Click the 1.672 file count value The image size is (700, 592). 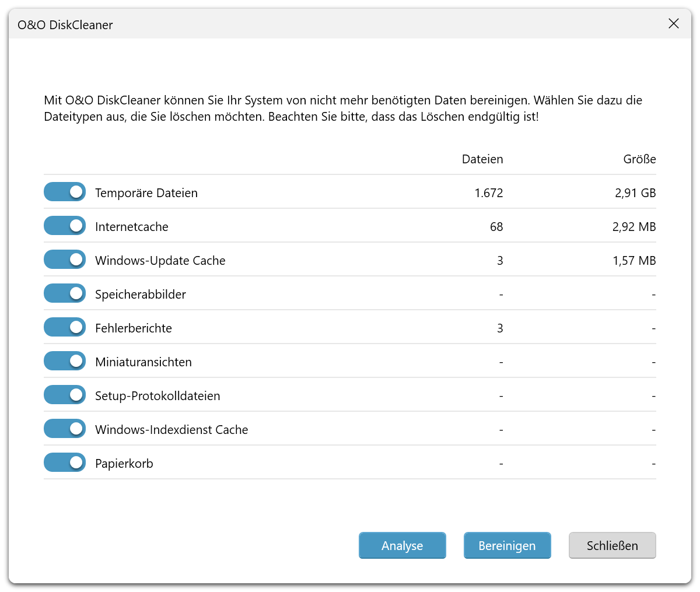[488, 193]
